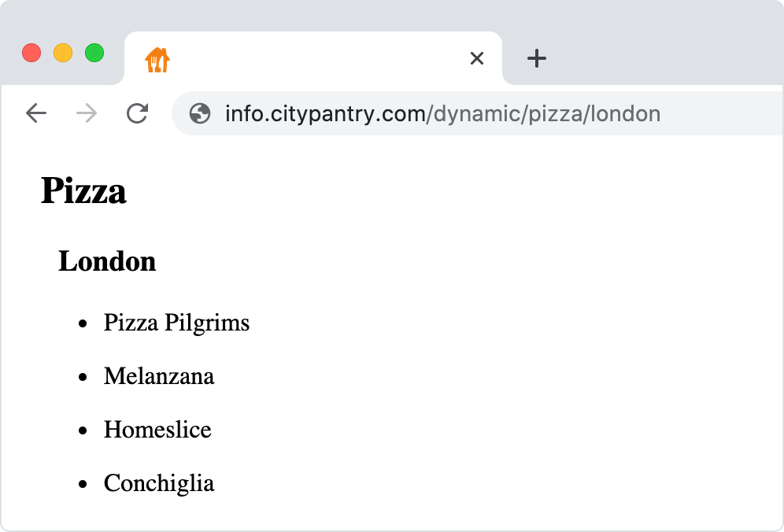Minimize the window with the yellow button
The image size is (784, 532).
click(63, 53)
